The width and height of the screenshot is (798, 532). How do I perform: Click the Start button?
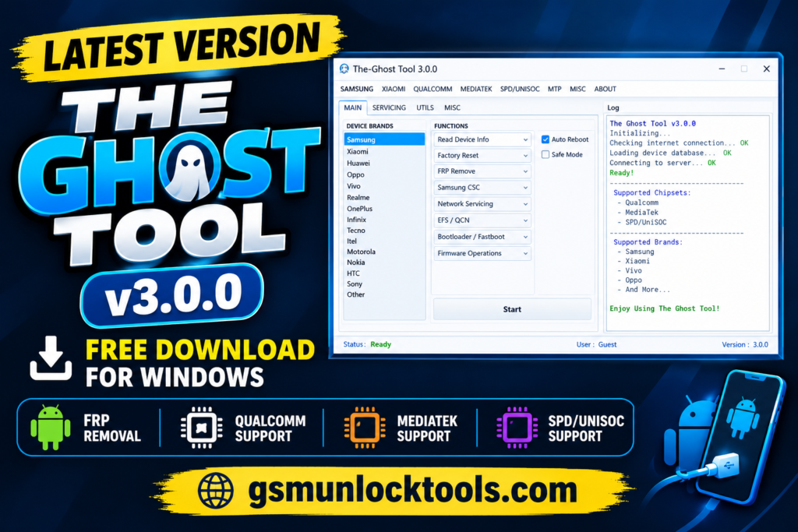coord(512,309)
